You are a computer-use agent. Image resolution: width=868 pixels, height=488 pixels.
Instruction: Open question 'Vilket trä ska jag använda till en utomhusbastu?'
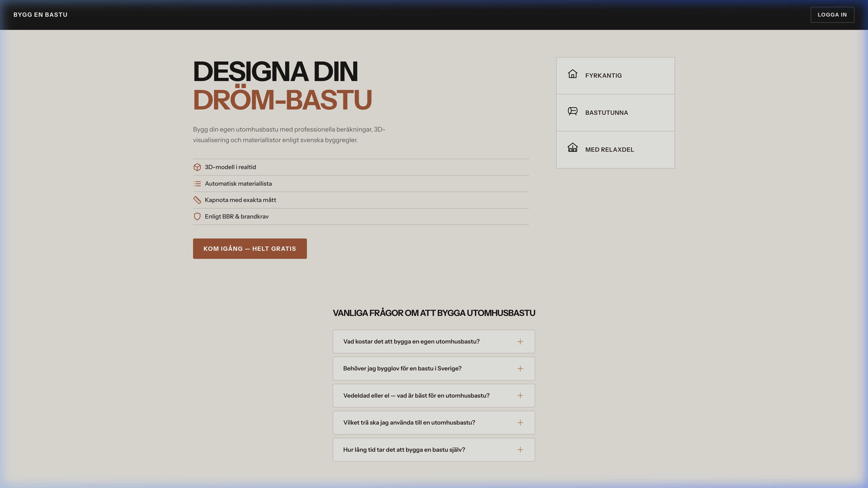[x=434, y=423]
